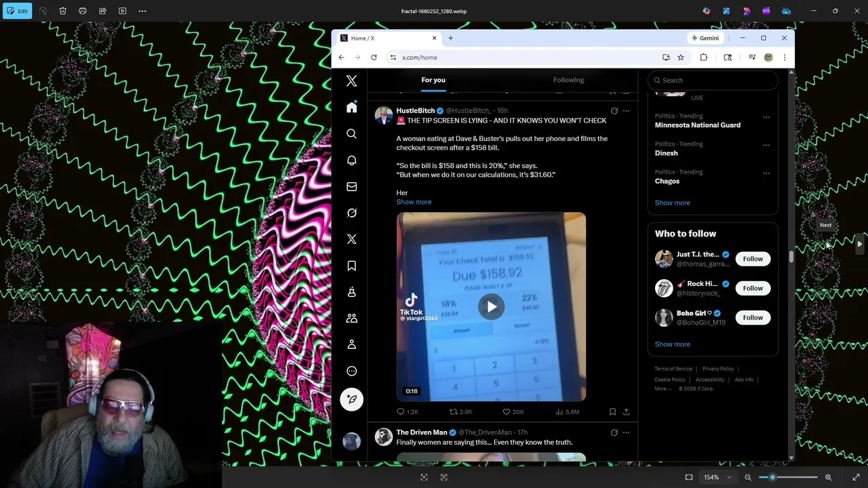Open options for Chagos trend
The width and height of the screenshot is (868, 488).
coord(766,173)
